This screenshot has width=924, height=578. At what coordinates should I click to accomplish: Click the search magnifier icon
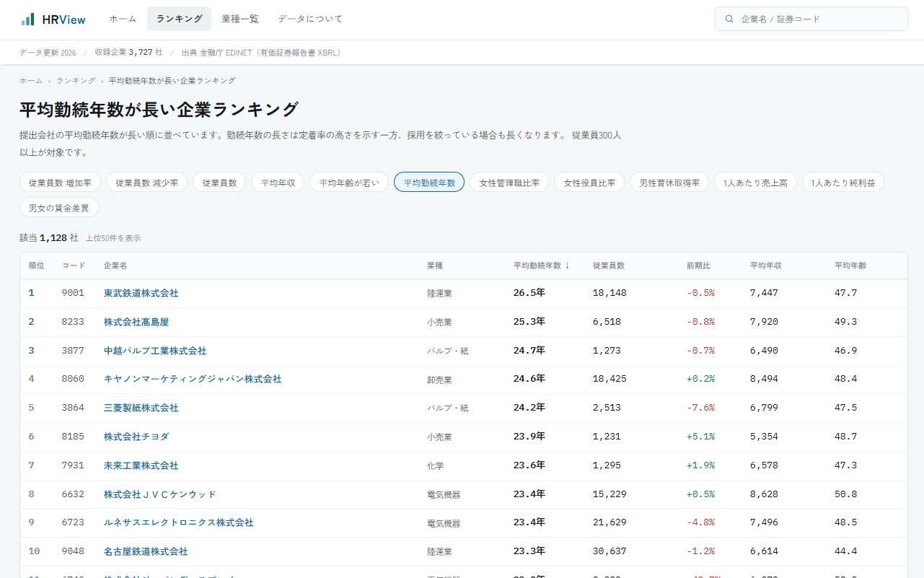click(729, 19)
